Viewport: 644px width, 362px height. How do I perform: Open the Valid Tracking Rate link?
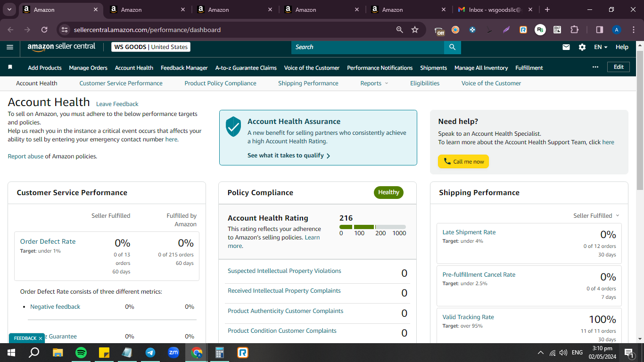468,317
